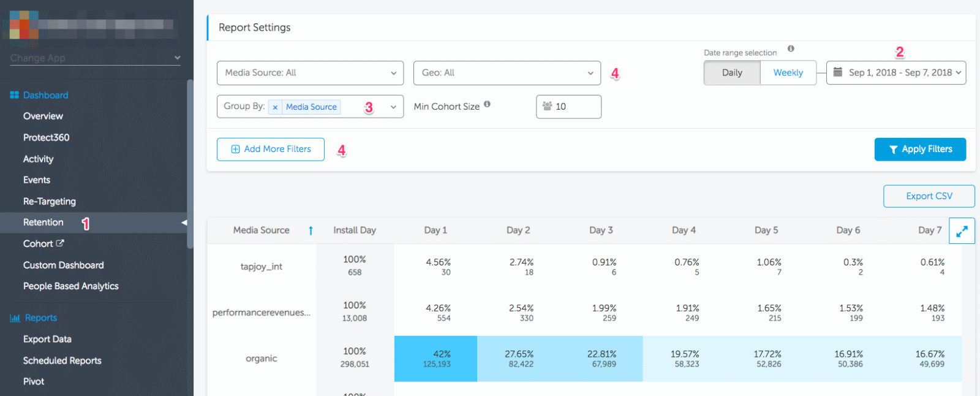Open the Retention page in sidebar

click(x=43, y=223)
